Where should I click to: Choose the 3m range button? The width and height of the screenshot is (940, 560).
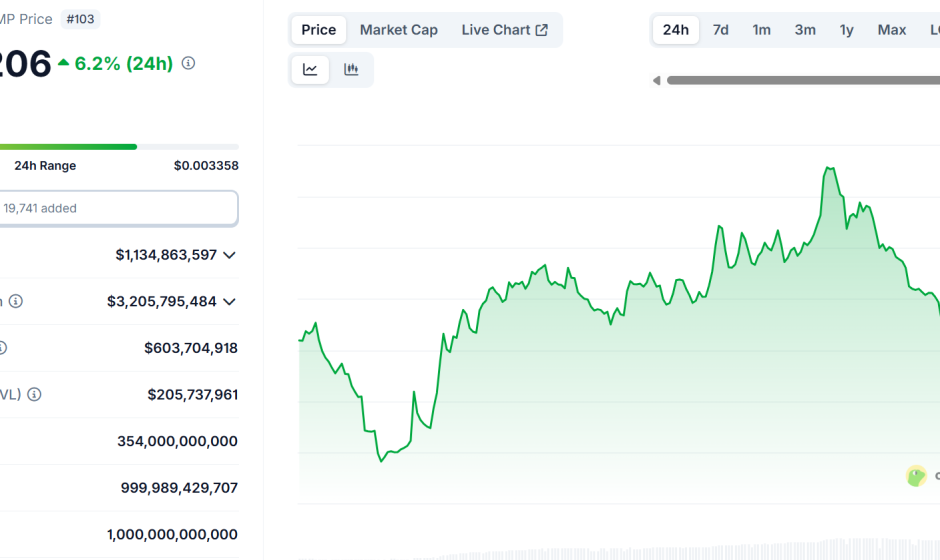point(804,30)
